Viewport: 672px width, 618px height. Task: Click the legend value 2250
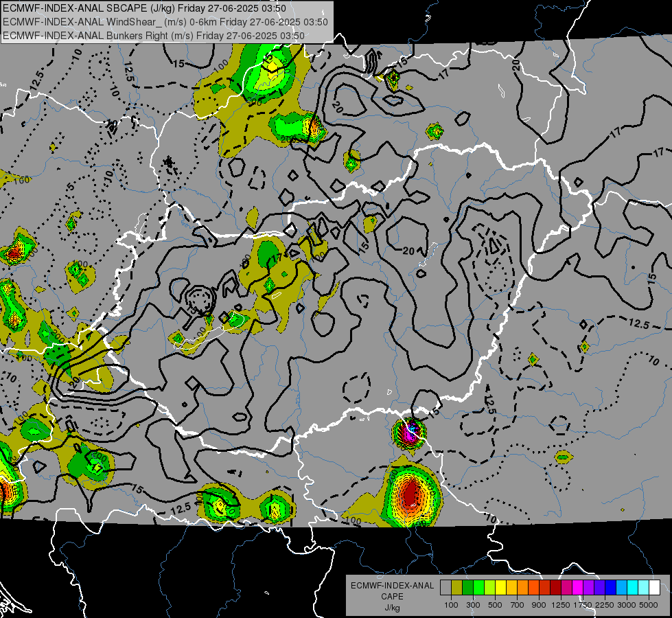[x=604, y=605]
